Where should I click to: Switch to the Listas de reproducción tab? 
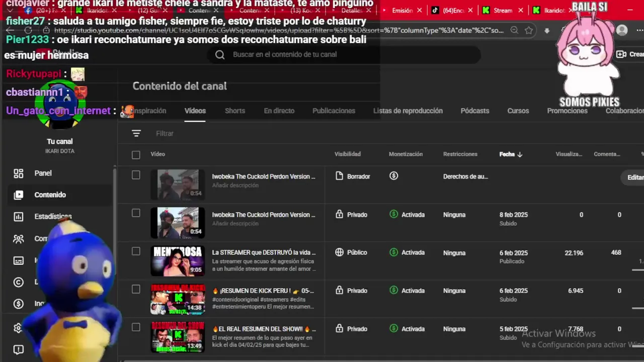tap(408, 111)
